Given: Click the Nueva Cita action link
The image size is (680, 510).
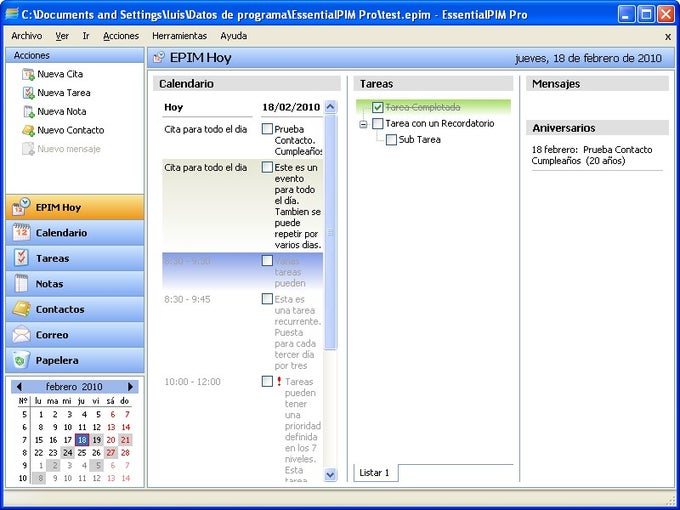Looking at the screenshot, I should click(x=60, y=74).
